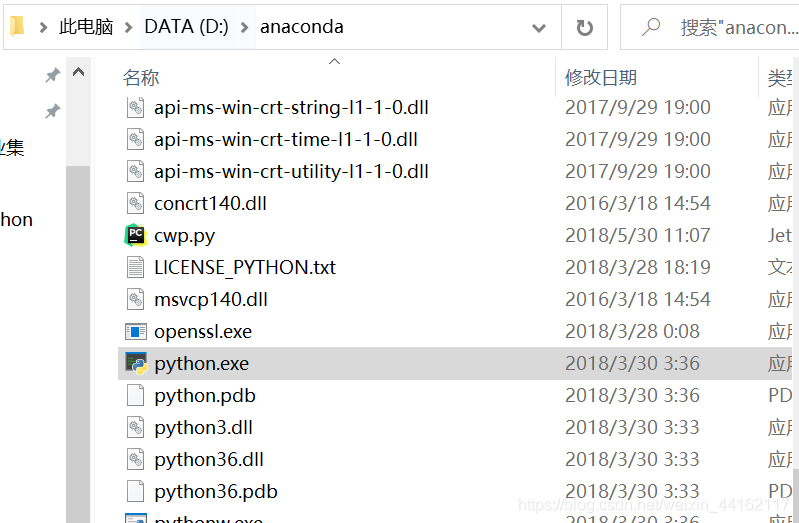Navigate to 此电脑 in the breadcrumb

click(86, 27)
